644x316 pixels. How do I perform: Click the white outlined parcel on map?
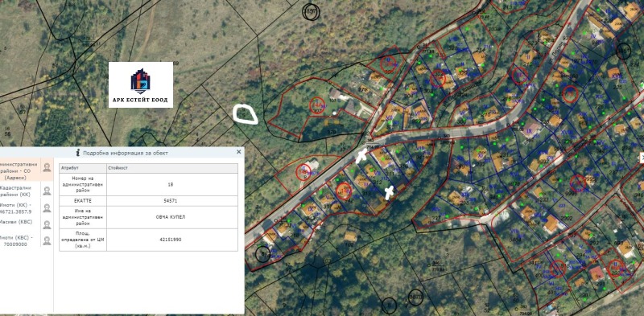pyautogui.click(x=246, y=114)
